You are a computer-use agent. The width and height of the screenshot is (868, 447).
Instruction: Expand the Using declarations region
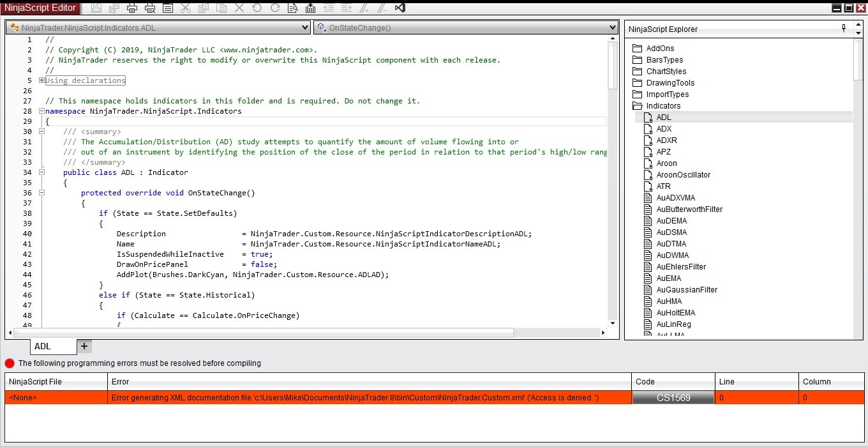[x=42, y=80]
